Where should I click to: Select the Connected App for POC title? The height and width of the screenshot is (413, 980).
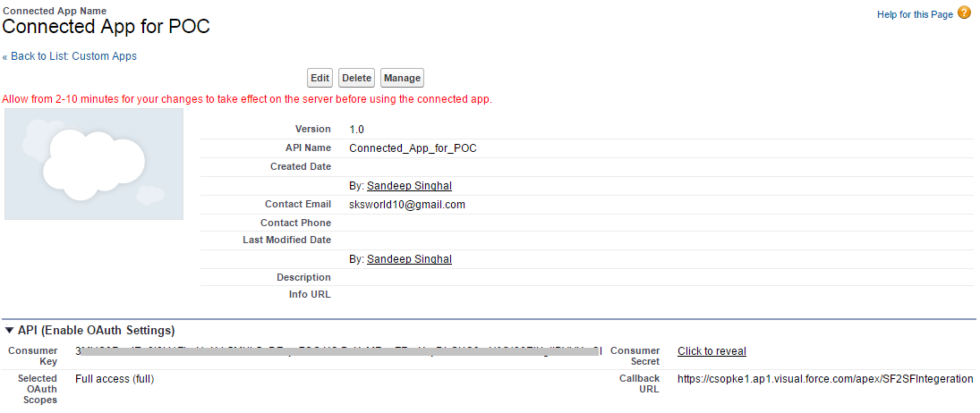coord(107,27)
